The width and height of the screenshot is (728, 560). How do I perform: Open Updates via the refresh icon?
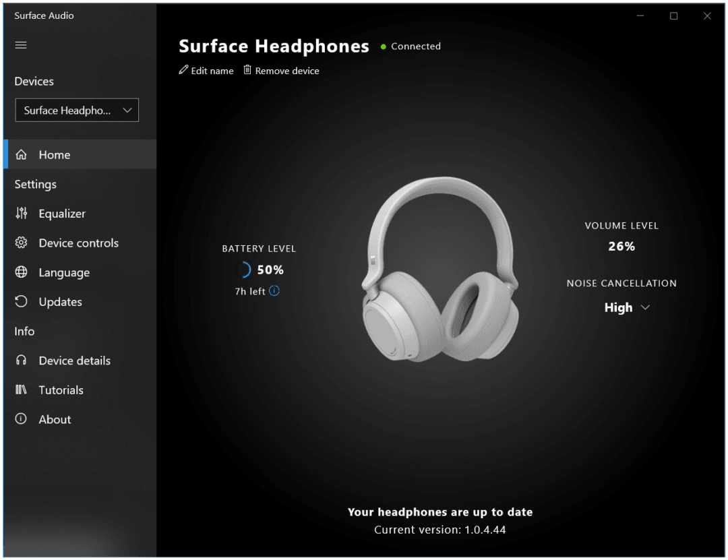(21, 302)
